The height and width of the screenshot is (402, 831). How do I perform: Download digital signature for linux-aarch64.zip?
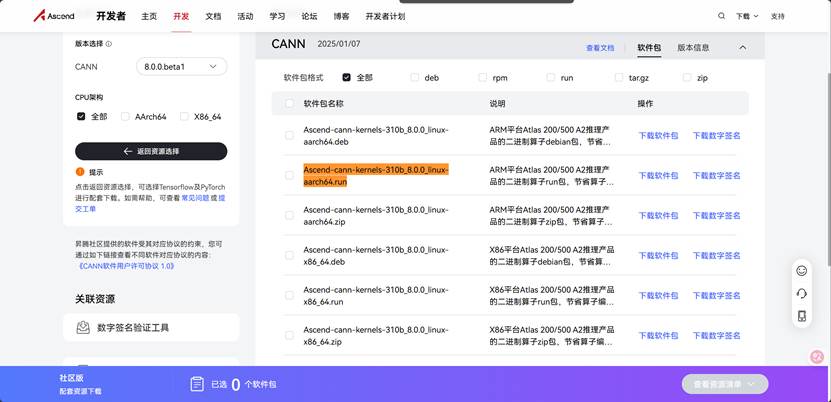click(x=717, y=216)
